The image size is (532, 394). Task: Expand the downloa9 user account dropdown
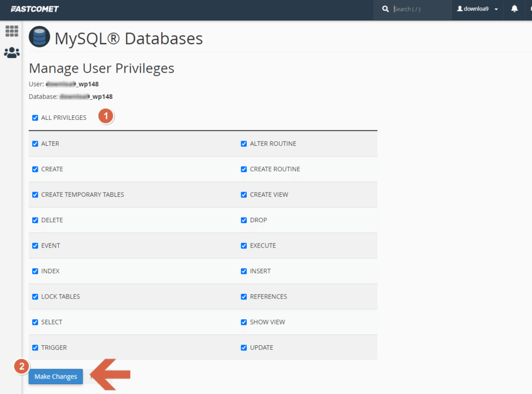(x=477, y=9)
